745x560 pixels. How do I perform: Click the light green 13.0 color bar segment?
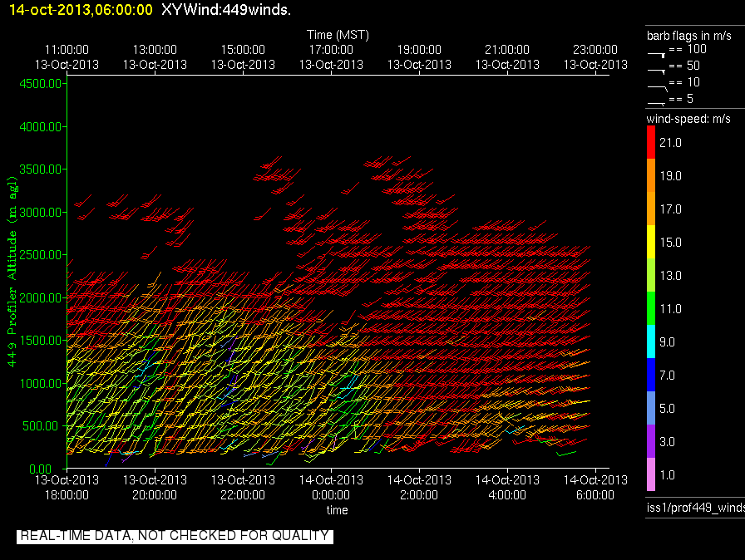(x=651, y=275)
